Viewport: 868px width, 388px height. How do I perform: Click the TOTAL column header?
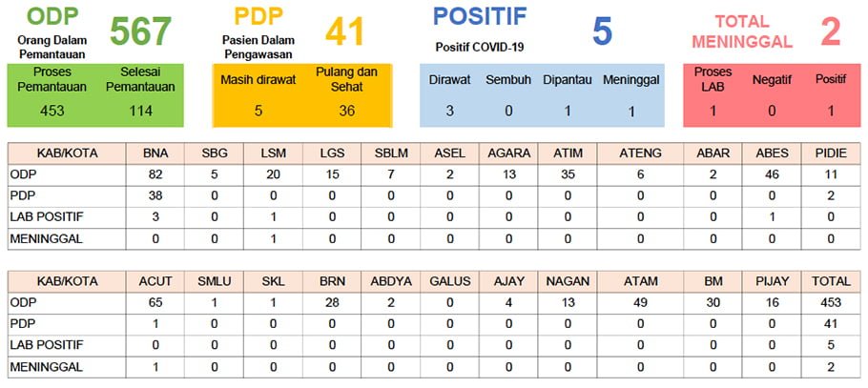point(829,280)
